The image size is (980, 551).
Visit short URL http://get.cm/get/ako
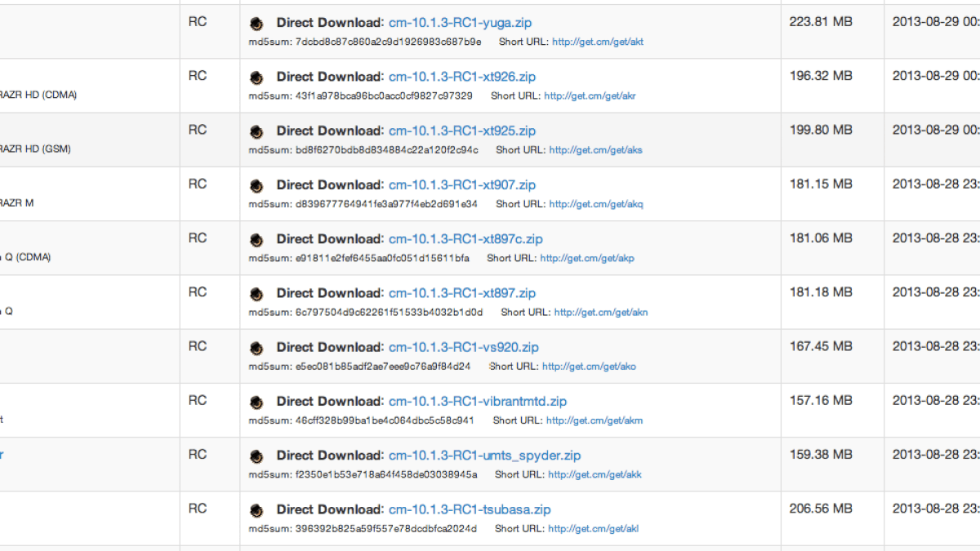point(589,367)
